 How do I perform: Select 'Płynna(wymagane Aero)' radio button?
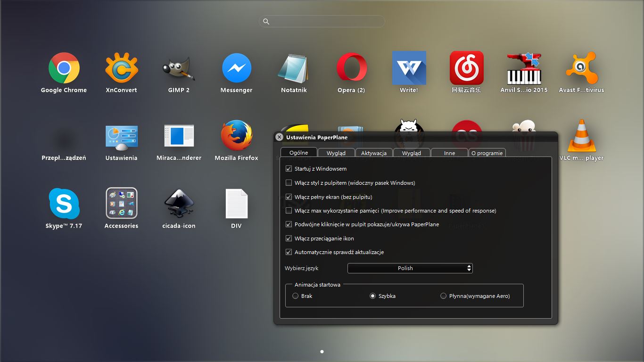click(443, 296)
